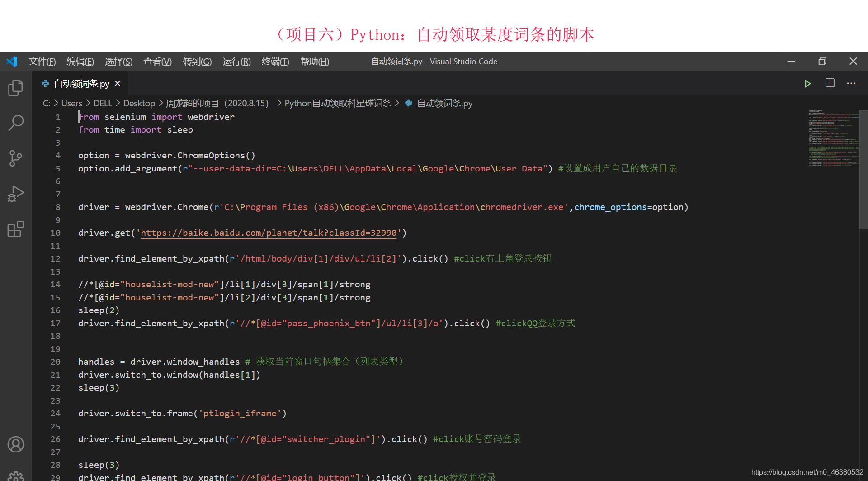The height and width of the screenshot is (481, 868).
Task: Click the Users breadcrumb segment
Action: click(72, 103)
